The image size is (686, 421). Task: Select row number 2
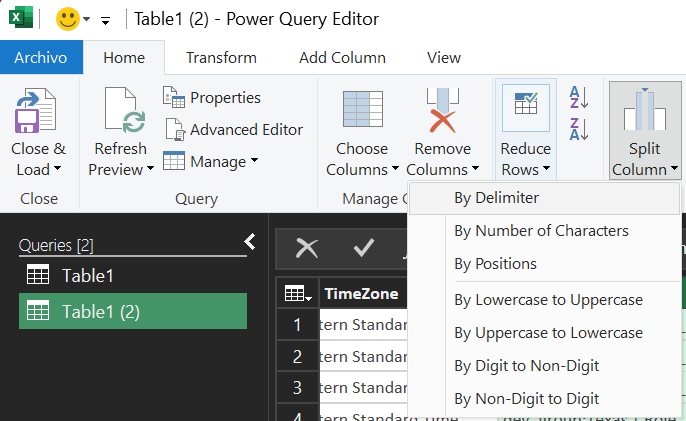(x=298, y=356)
